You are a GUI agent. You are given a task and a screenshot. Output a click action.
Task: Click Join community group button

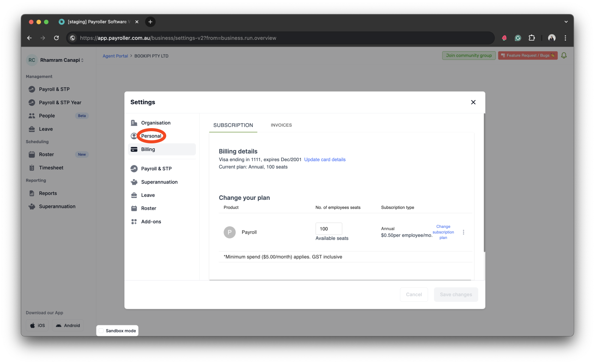469,56
